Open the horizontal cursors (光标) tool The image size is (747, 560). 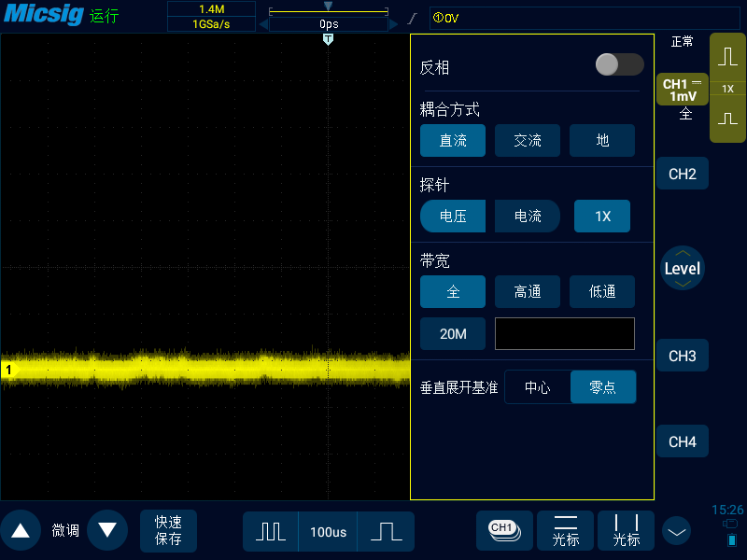pyautogui.click(x=565, y=530)
